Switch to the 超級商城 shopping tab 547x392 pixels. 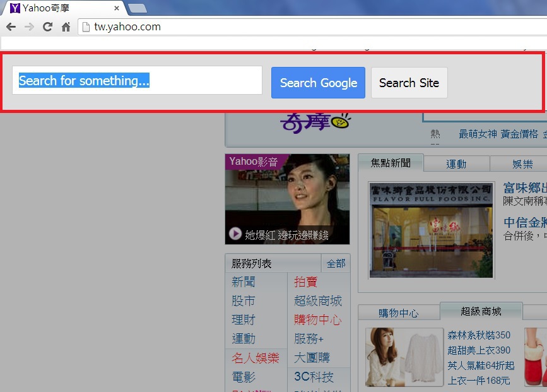tap(481, 311)
